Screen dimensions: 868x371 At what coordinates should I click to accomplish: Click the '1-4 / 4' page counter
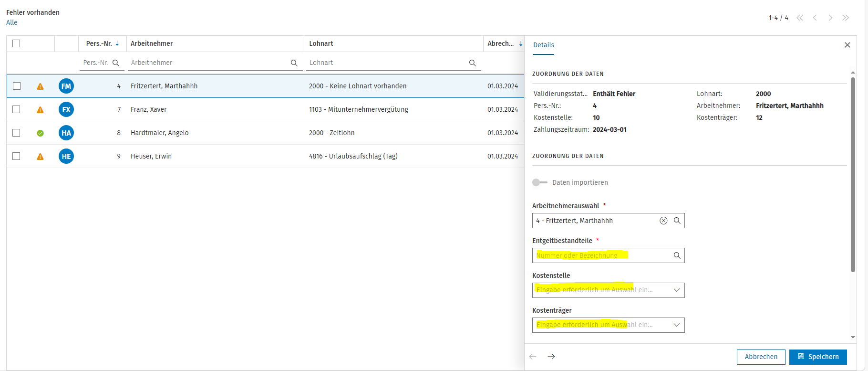(x=778, y=18)
